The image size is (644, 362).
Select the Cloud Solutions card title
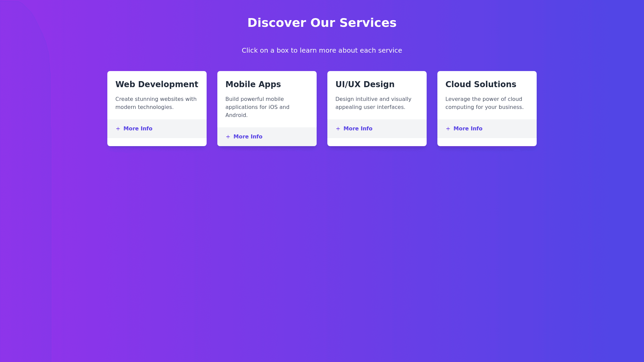tap(481, 84)
